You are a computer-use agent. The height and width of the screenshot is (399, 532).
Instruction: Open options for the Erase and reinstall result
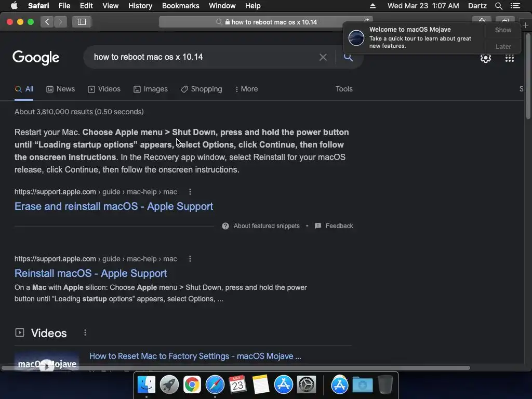pyautogui.click(x=190, y=192)
